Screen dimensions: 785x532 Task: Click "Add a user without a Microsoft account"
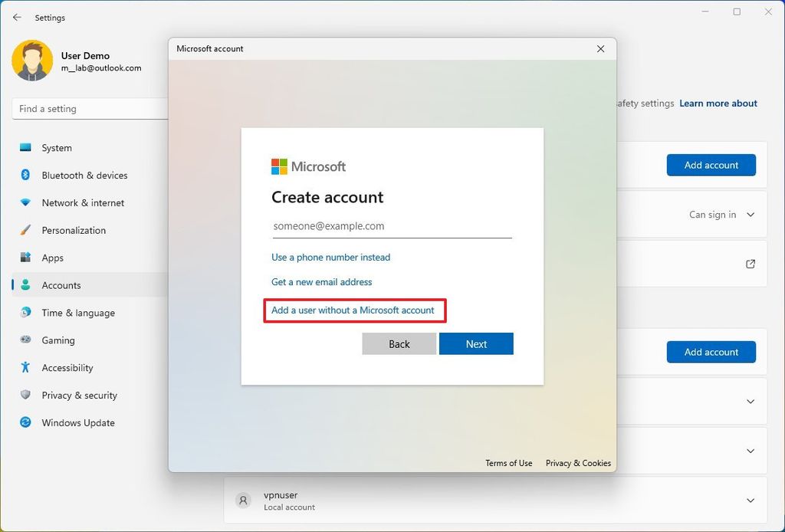(354, 311)
